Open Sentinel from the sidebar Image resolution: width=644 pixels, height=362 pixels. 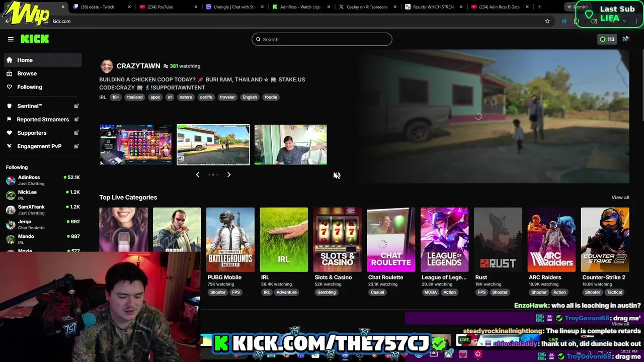pyautogui.click(x=30, y=106)
